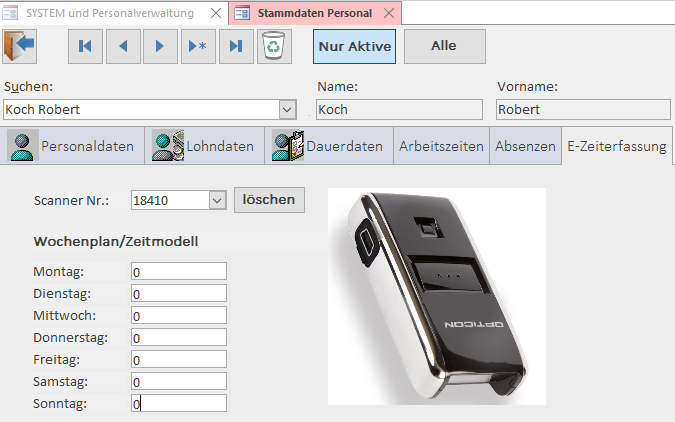Image resolution: width=675 pixels, height=422 pixels.
Task: Click the löschen button
Action: coord(269,200)
